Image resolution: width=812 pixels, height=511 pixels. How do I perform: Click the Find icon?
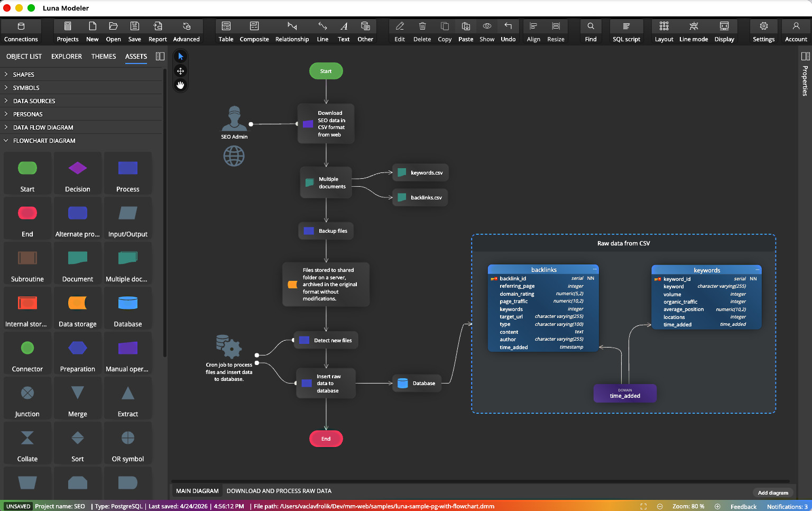tap(590, 31)
